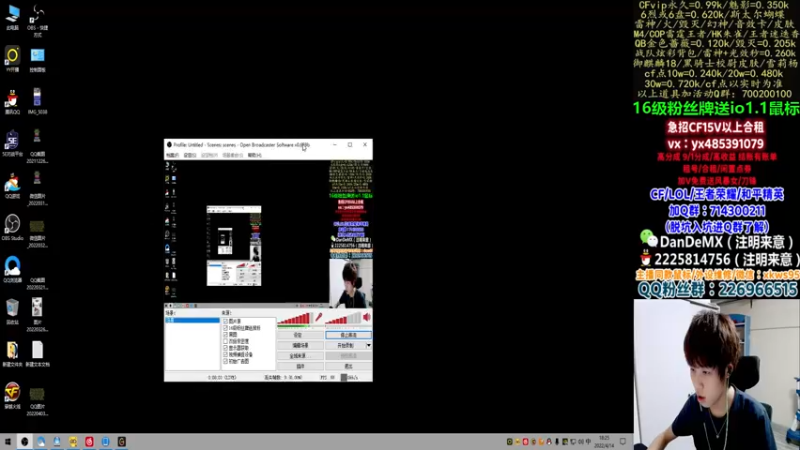The height and width of the screenshot is (450, 800).
Task: Mute the microphone icon in OBS
Action: point(319,317)
